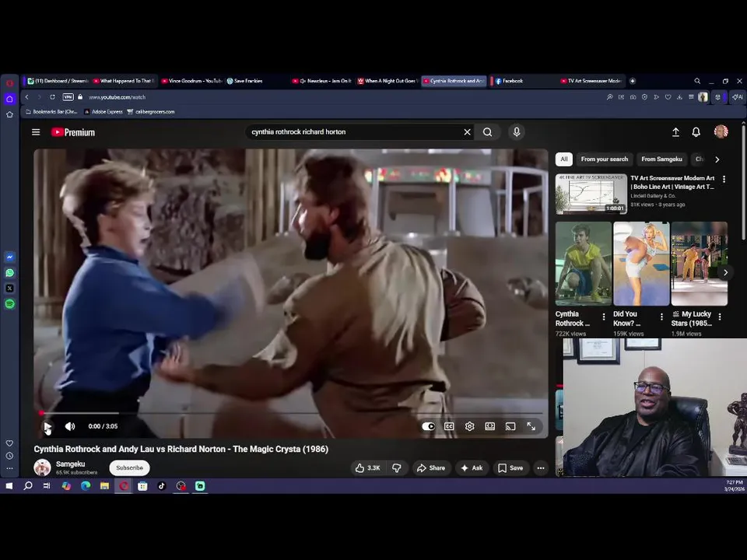Open Opera sidebar history clock

coord(9,456)
